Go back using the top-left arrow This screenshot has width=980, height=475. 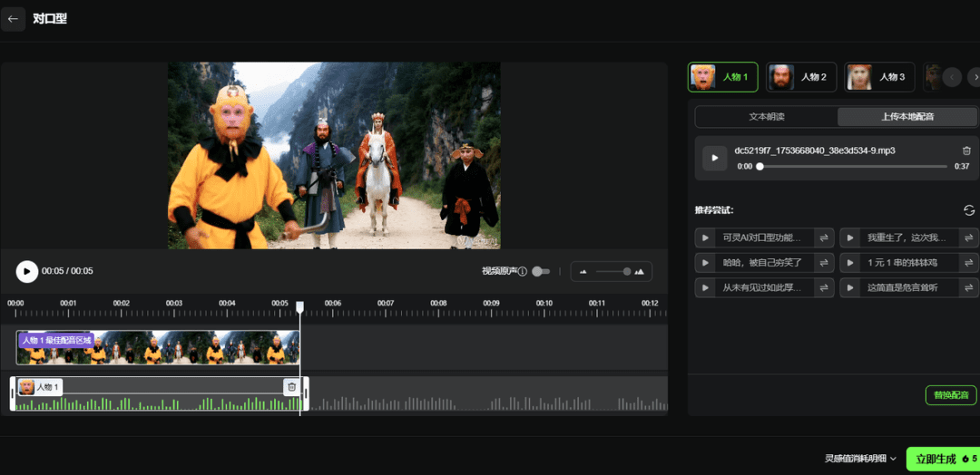point(13,19)
